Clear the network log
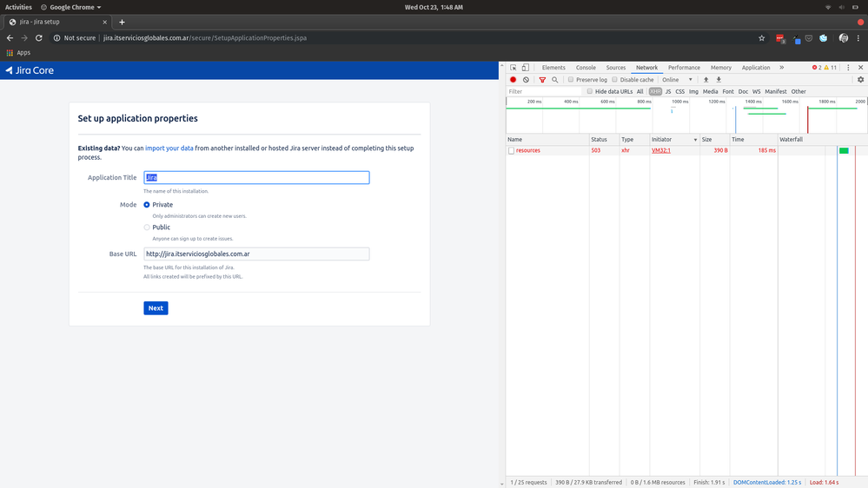This screenshot has height=488, width=868. (526, 80)
